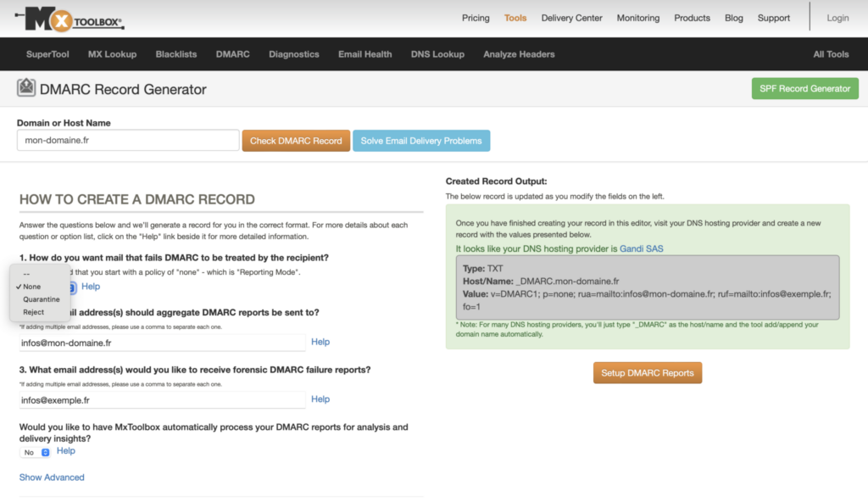
Task: Open the Pricing page
Action: tap(476, 18)
